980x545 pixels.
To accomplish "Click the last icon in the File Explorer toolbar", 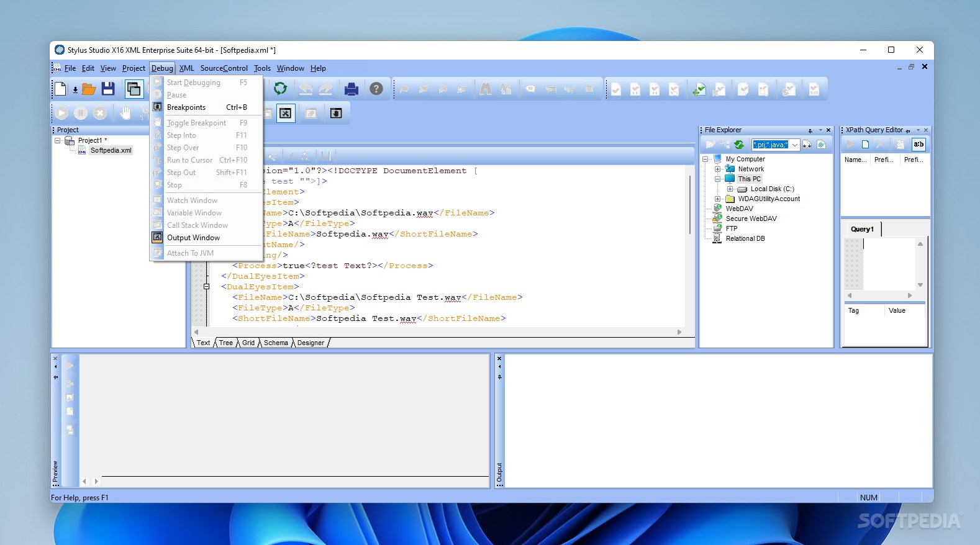I will [821, 145].
